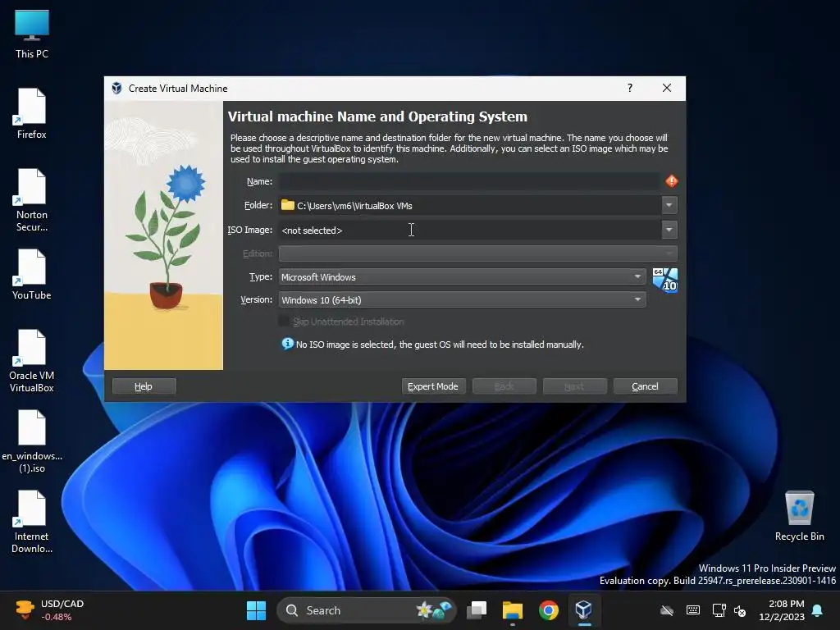Open Task View from the taskbar
The image size is (840, 630).
477,610
